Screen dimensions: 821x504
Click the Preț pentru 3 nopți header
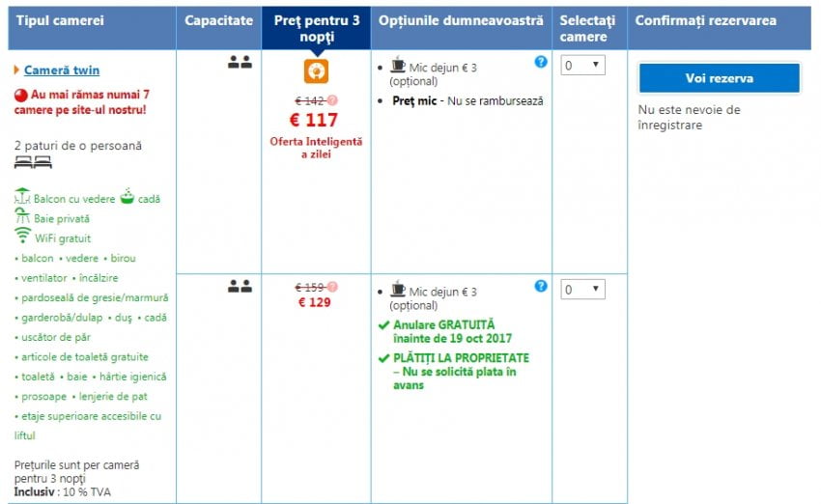[315, 28]
